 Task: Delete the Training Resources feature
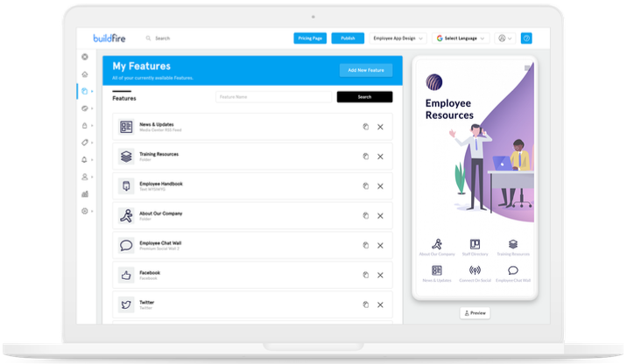tap(380, 157)
